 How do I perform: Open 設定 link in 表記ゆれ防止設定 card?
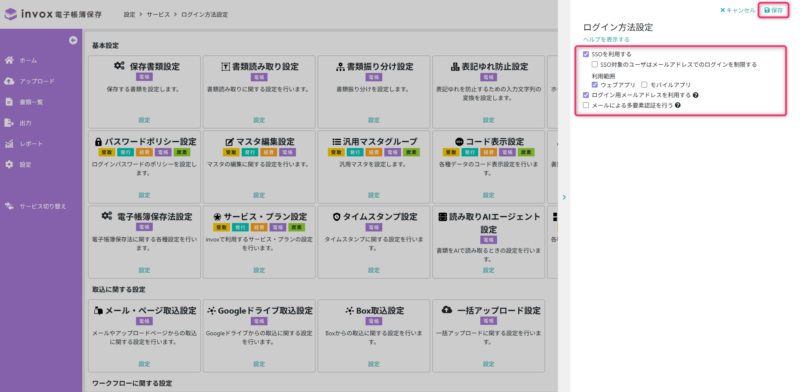[489, 120]
